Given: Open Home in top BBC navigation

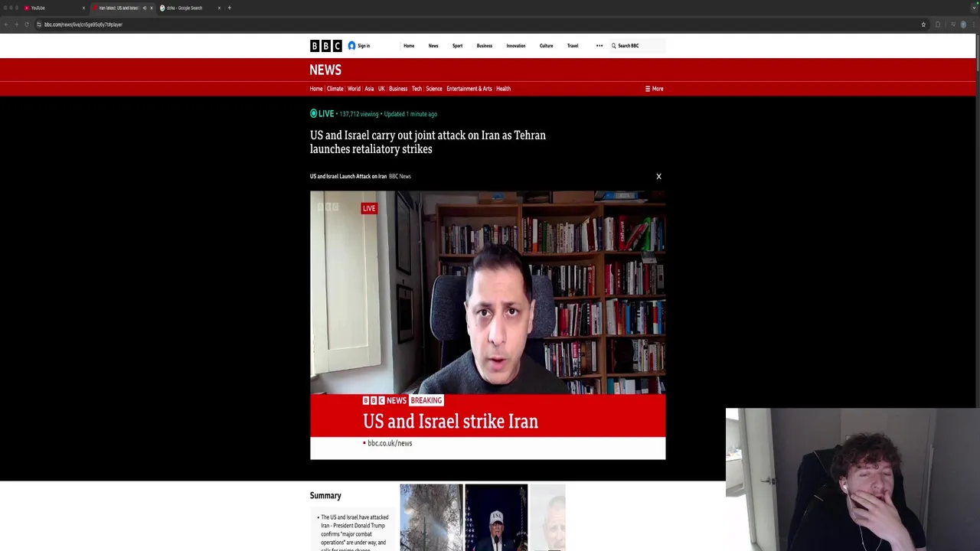Looking at the screenshot, I should (x=409, y=46).
